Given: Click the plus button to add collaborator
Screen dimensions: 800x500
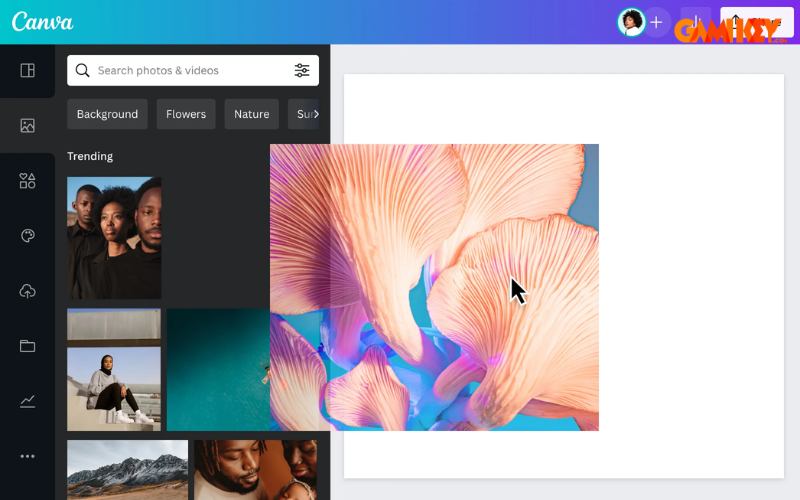Looking at the screenshot, I should click(657, 22).
